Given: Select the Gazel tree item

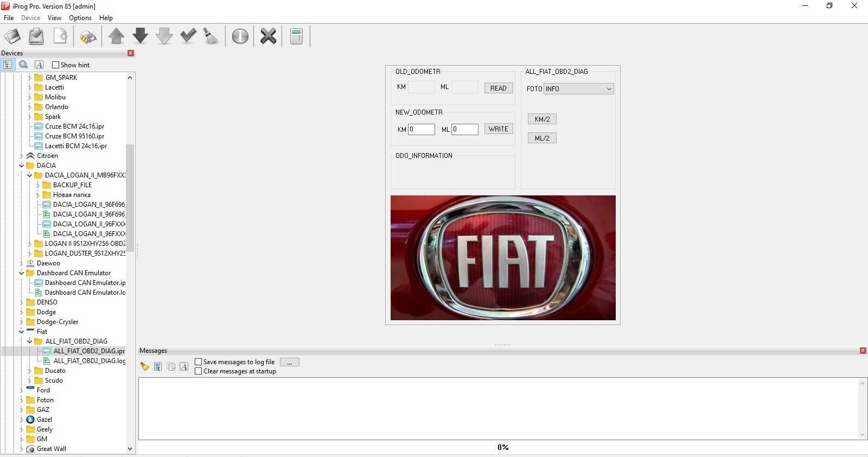Looking at the screenshot, I should pos(44,420).
